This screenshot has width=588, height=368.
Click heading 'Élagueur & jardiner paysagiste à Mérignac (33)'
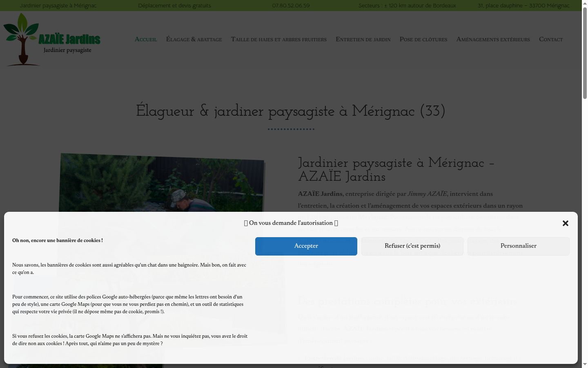[291, 111]
